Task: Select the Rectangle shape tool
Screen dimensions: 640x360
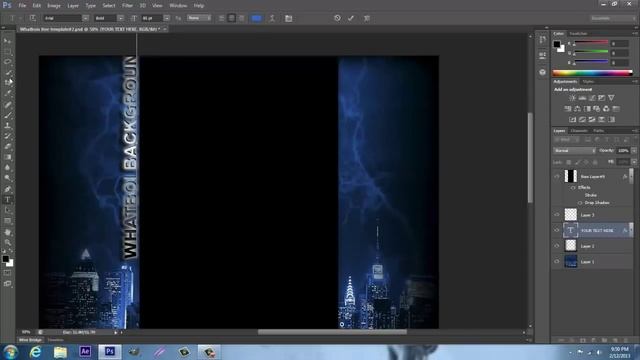Action: [7, 221]
